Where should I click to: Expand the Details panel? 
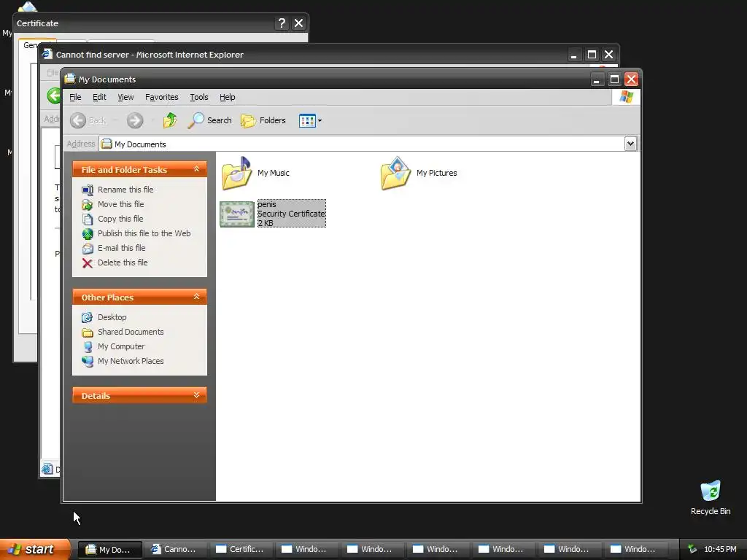(196, 396)
